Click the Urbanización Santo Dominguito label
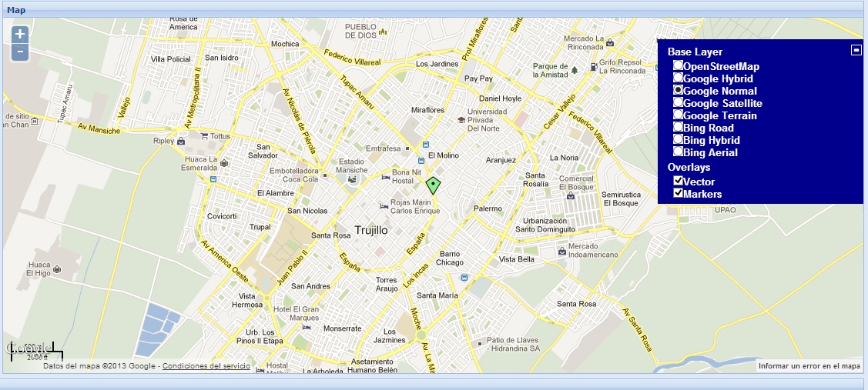868x390 pixels. point(545,225)
